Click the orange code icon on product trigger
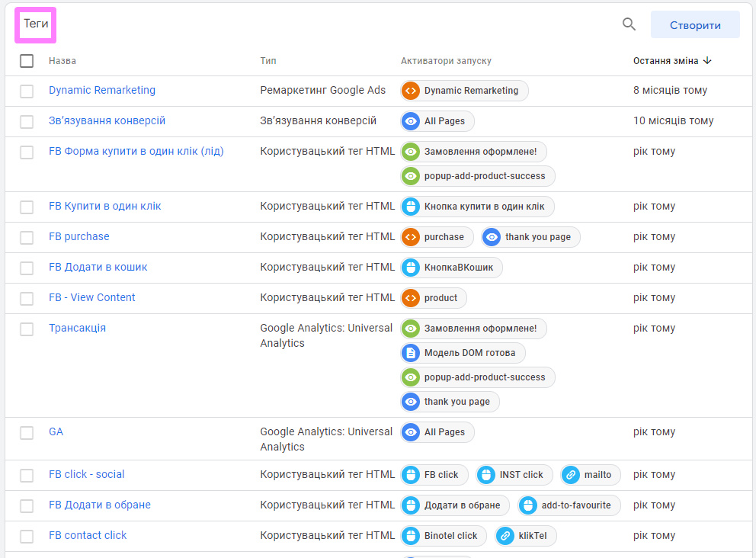This screenshot has height=558, width=756. 411,298
